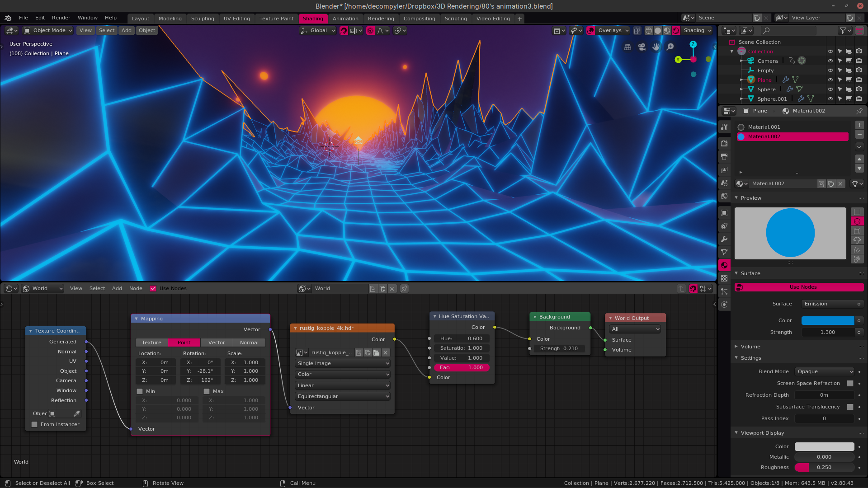This screenshot has height=488, width=868.
Task: Click the Strength 1.300 field
Action: click(x=828, y=333)
